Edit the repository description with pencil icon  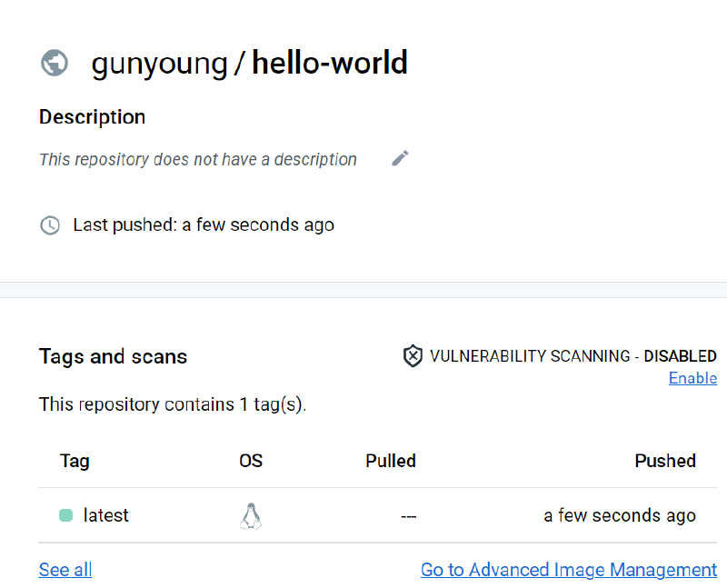tap(400, 159)
